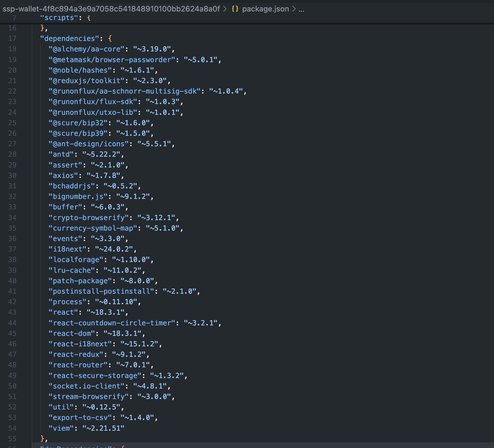This screenshot has height=448, width=494.
Task: Click the "stream-browserify" key
Action: pyautogui.click(x=89, y=397)
